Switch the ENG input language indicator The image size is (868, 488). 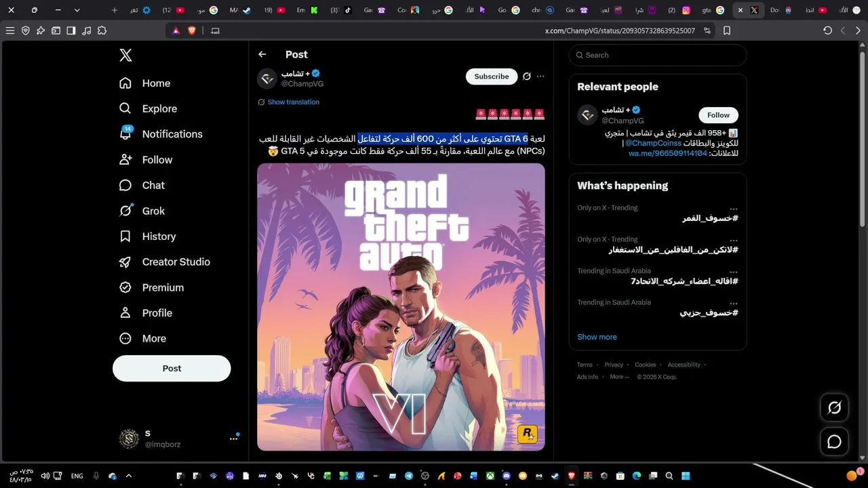pyautogui.click(x=77, y=476)
